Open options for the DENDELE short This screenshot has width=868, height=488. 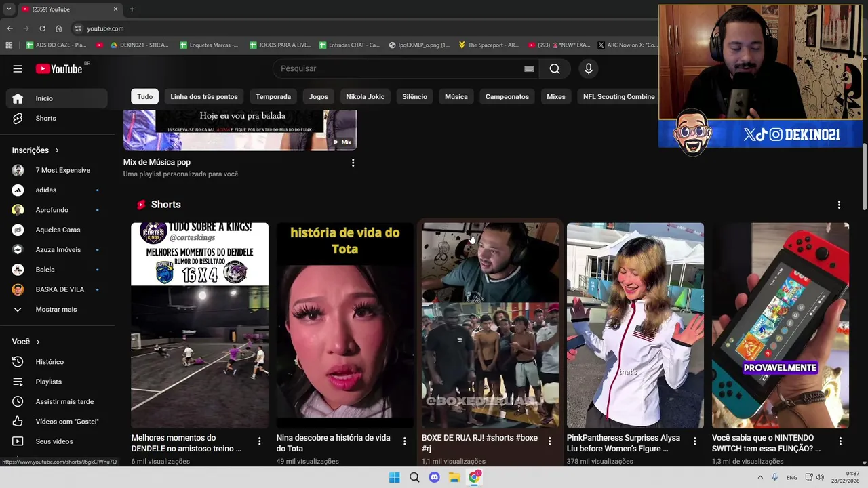(x=259, y=441)
